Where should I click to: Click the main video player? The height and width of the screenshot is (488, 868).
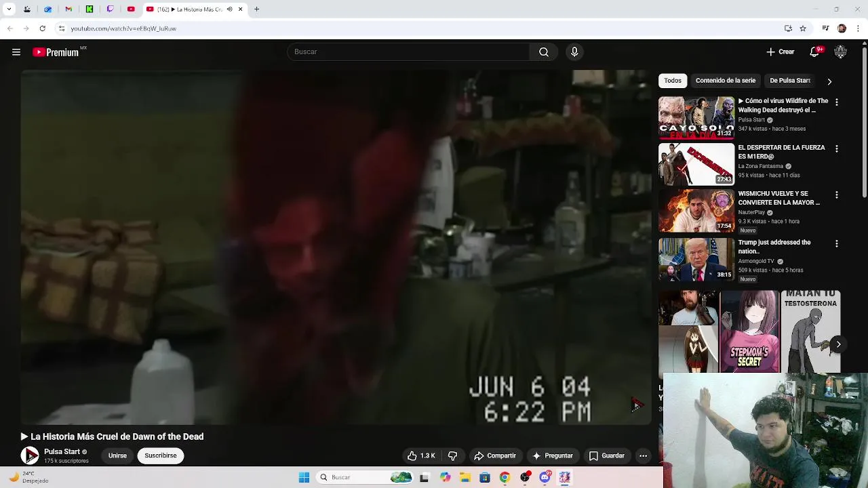(x=336, y=247)
